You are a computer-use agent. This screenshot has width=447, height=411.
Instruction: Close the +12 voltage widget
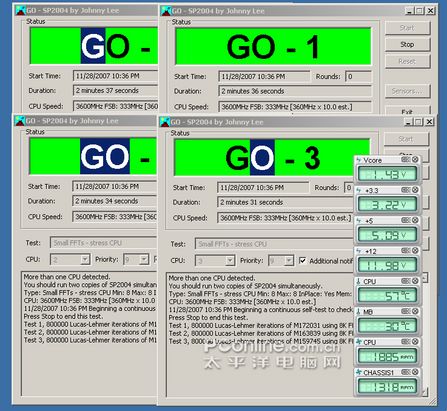415,251
